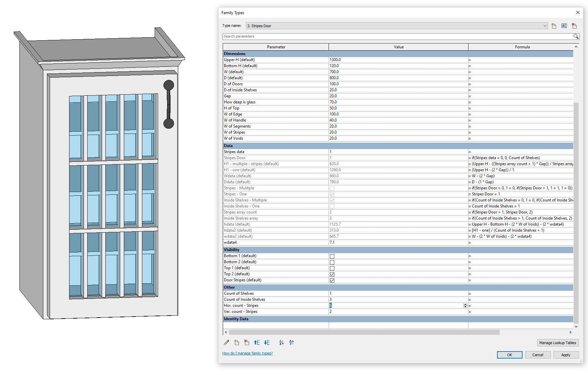Click the W of Handle value 40.0

[x=333, y=120]
